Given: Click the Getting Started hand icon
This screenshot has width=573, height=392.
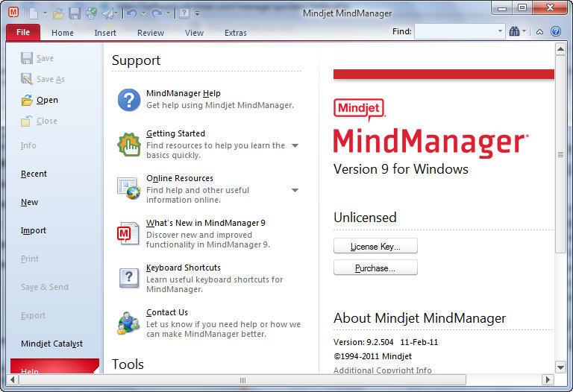Looking at the screenshot, I should 128,145.
